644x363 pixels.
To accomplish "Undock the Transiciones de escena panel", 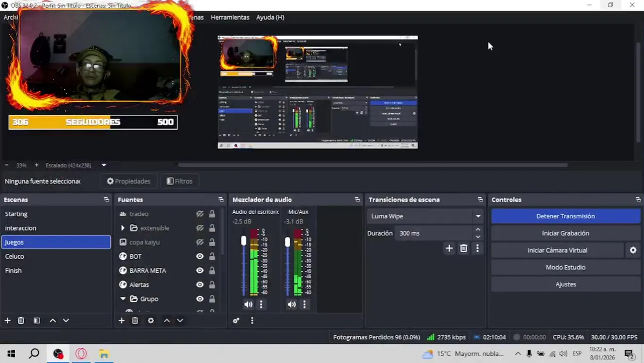I will (x=480, y=200).
